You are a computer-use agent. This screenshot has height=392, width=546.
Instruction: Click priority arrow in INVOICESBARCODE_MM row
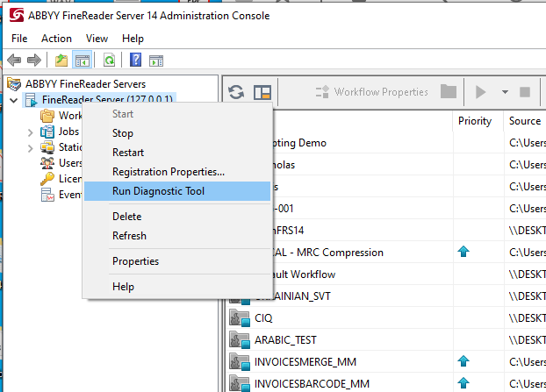coord(463,383)
